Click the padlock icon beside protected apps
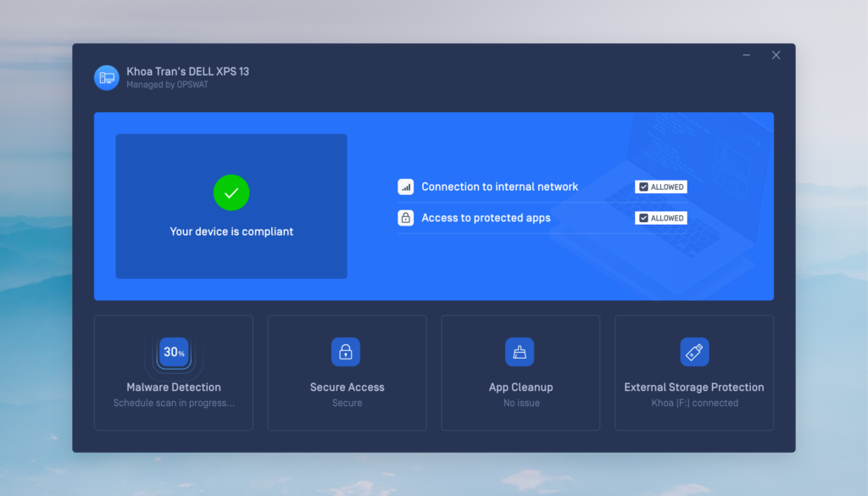 pyautogui.click(x=406, y=218)
